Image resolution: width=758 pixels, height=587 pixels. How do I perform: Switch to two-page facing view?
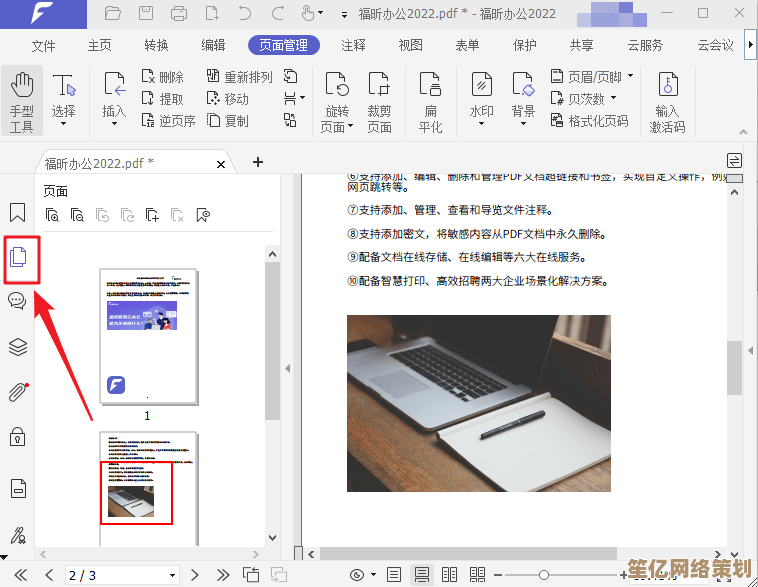pyautogui.click(x=450, y=575)
